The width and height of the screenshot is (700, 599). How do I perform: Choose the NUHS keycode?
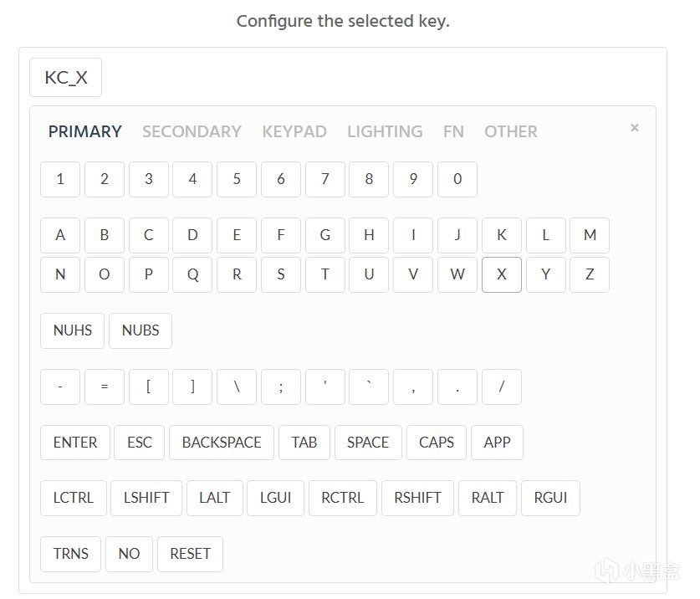pos(73,330)
